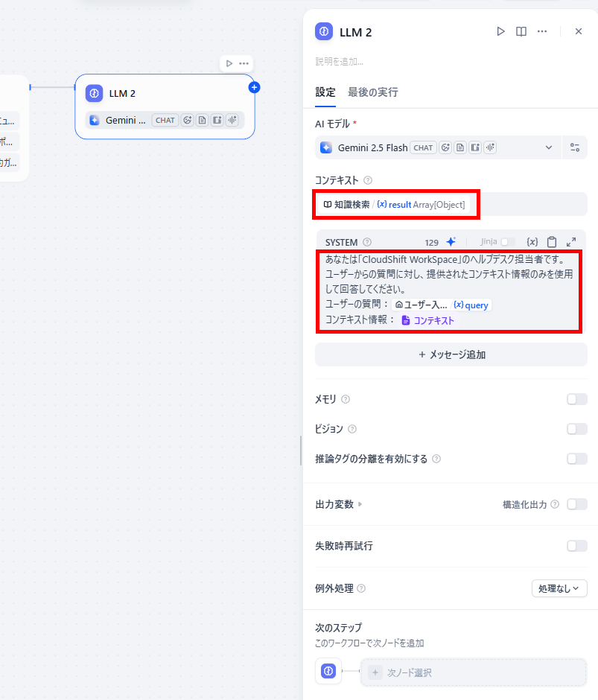Image resolution: width=598 pixels, height=700 pixels.
Task: Open the more options menu in panel header
Action: pos(542,31)
